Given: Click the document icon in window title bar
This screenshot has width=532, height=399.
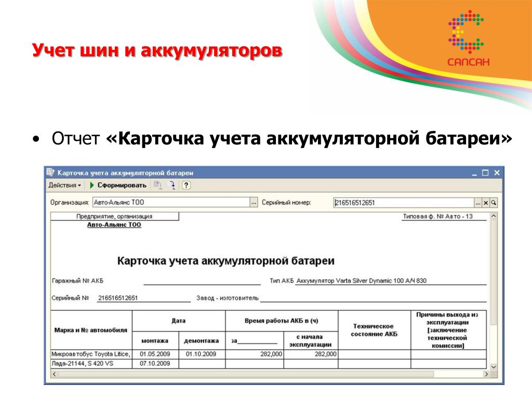Looking at the screenshot, I should tap(50, 172).
